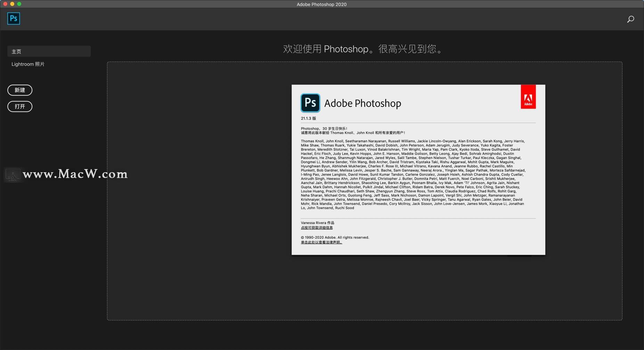
Task: Click the 新建 create new button
Action: coord(20,90)
